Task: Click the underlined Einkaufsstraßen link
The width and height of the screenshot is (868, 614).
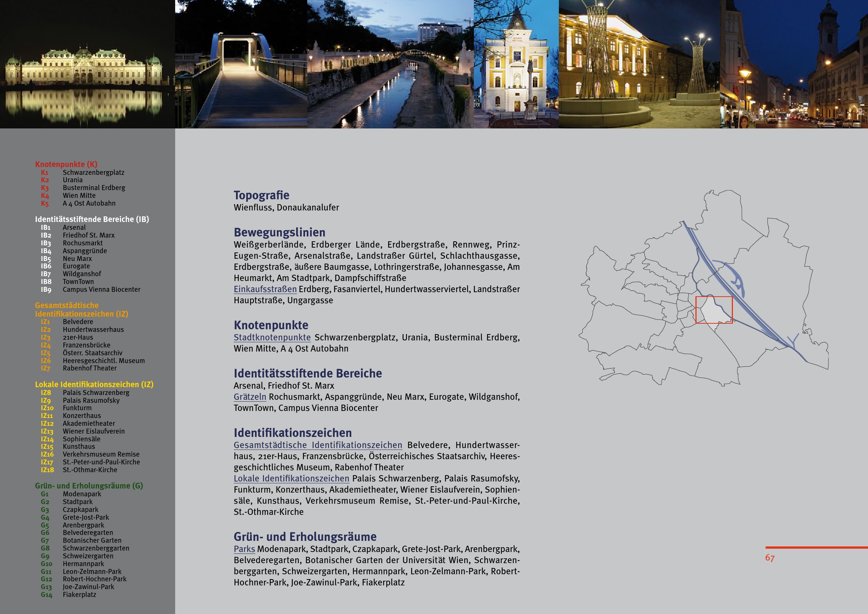Action: click(265, 289)
